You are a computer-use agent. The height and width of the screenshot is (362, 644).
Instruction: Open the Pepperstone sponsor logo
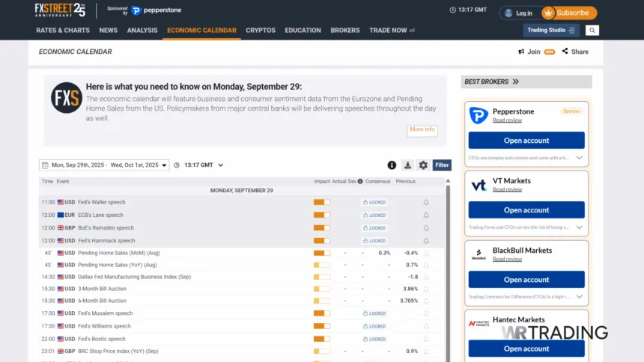click(157, 10)
